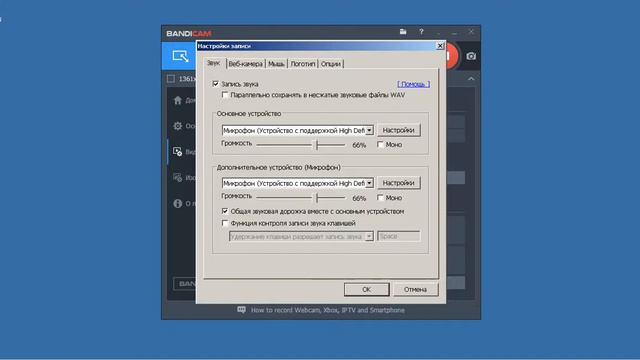Enable saving uncompressed WAV files in parallel
The height and width of the screenshot is (360, 640).
[x=225, y=95]
